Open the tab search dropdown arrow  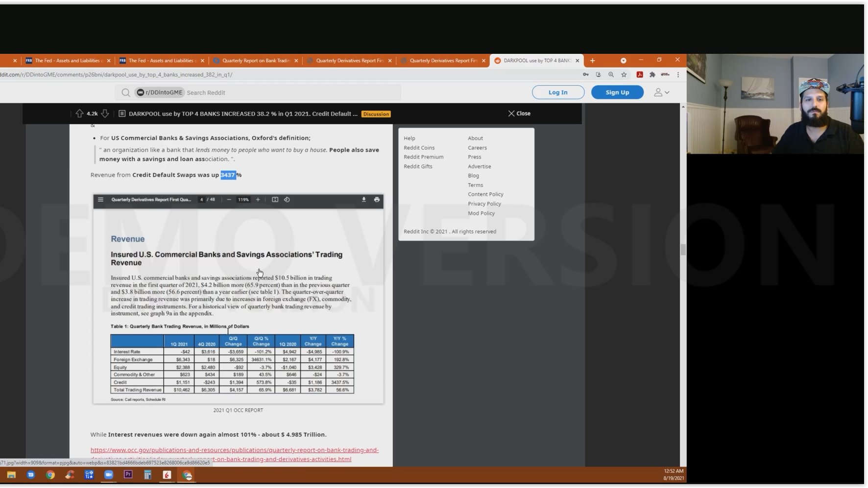coord(623,61)
